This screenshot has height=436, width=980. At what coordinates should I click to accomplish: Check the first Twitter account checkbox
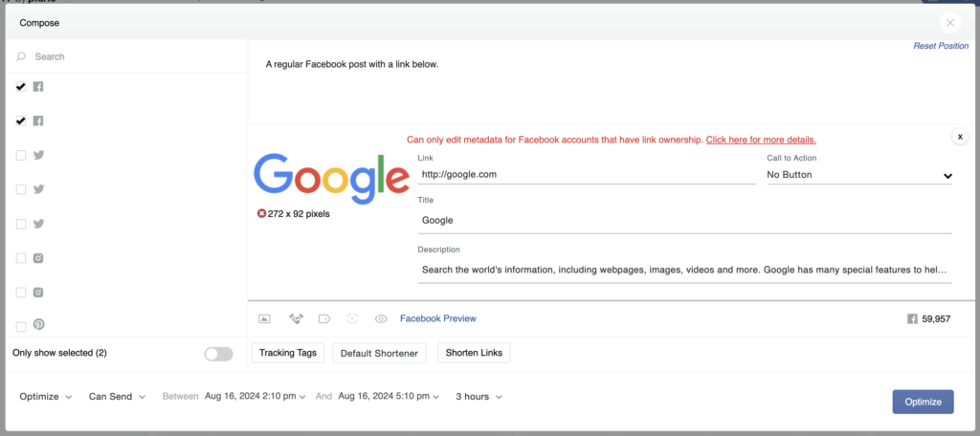(x=21, y=156)
